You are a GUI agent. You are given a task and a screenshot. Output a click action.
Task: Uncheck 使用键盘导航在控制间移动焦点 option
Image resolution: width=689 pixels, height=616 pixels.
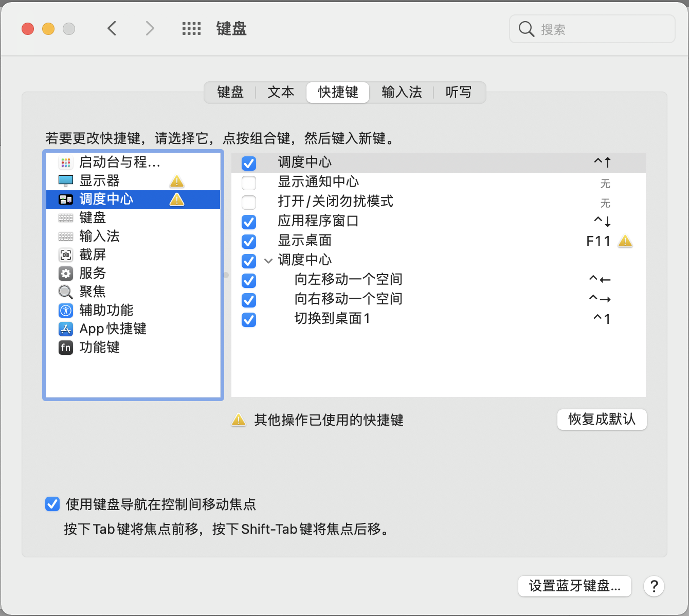[52, 504]
